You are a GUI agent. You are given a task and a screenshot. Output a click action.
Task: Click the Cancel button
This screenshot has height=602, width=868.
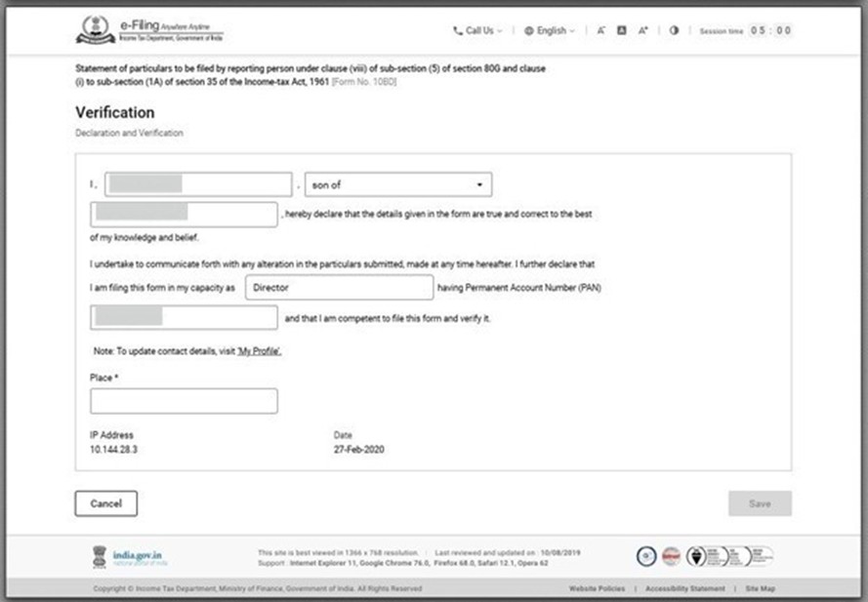click(104, 503)
